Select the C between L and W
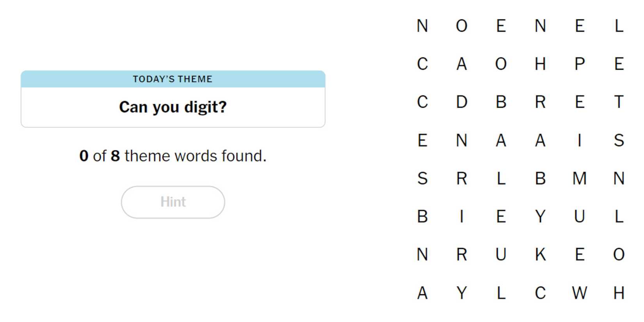 pyautogui.click(x=540, y=293)
